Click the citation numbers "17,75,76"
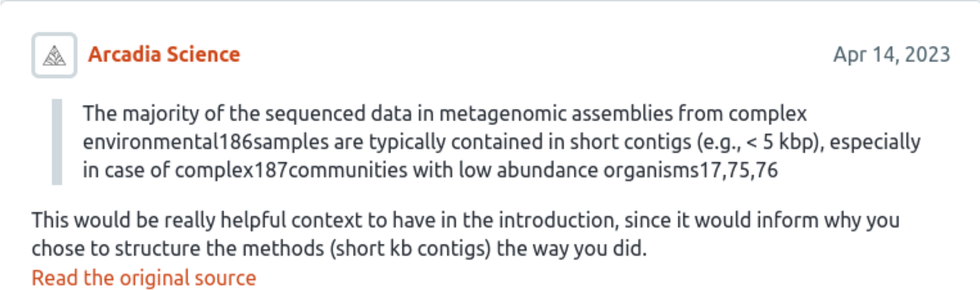This screenshot has width=980, height=290. click(x=738, y=170)
